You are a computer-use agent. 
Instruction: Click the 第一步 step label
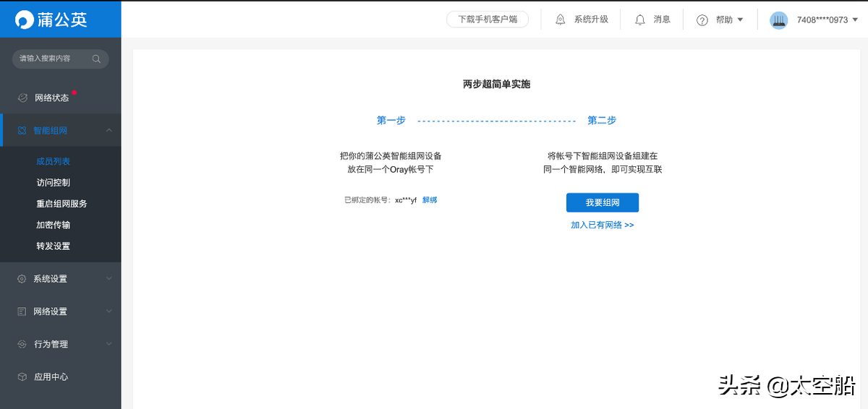click(391, 121)
